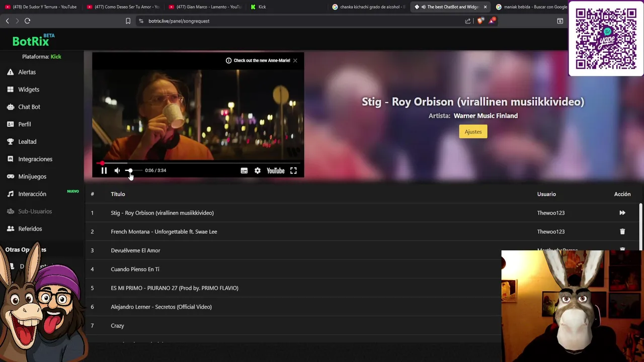Open Minijuegos in the sidebar
The image size is (644, 362).
32,176
